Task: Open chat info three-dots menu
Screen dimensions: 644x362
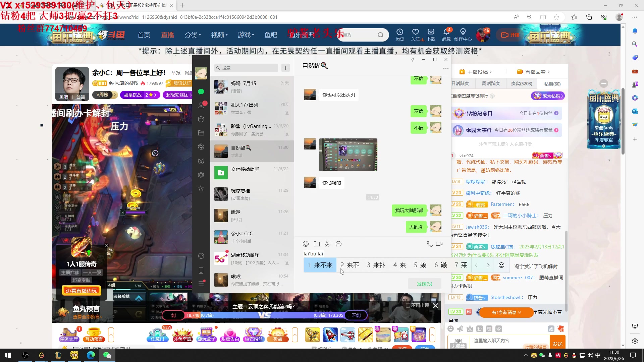Action: [x=446, y=68]
